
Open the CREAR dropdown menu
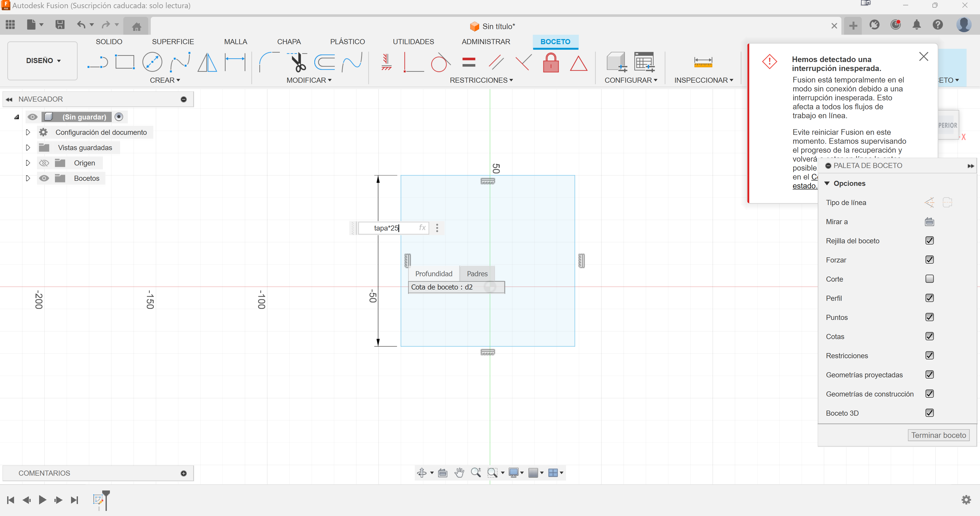pos(165,80)
